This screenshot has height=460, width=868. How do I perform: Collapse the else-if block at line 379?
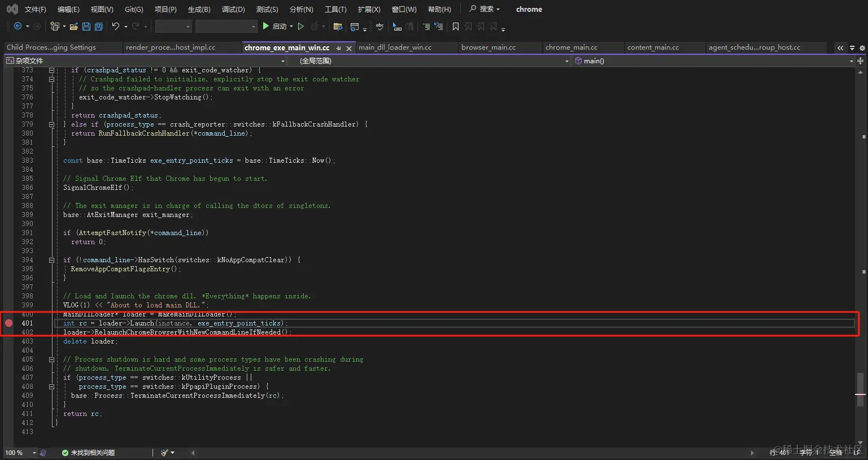tap(51, 124)
